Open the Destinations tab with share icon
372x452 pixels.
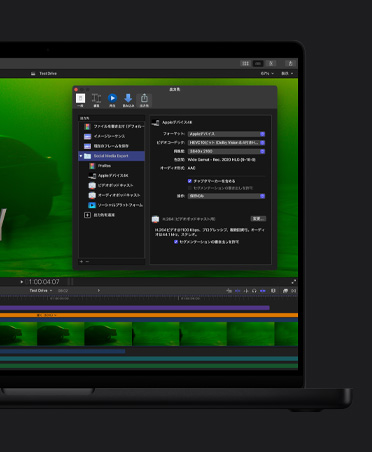(x=144, y=100)
